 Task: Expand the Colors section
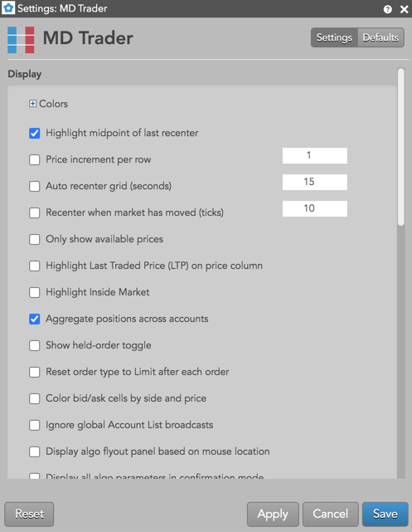(x=32, y=104)
